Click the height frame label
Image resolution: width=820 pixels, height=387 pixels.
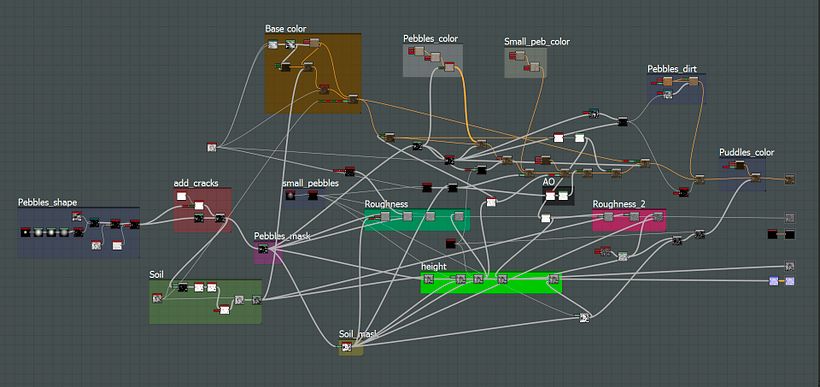[x=434, y=267]
